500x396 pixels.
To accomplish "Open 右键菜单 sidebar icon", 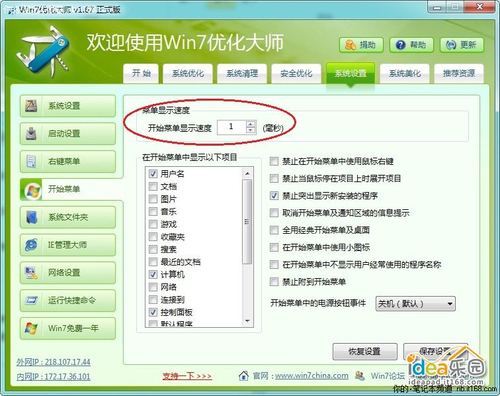I will 31,161.
